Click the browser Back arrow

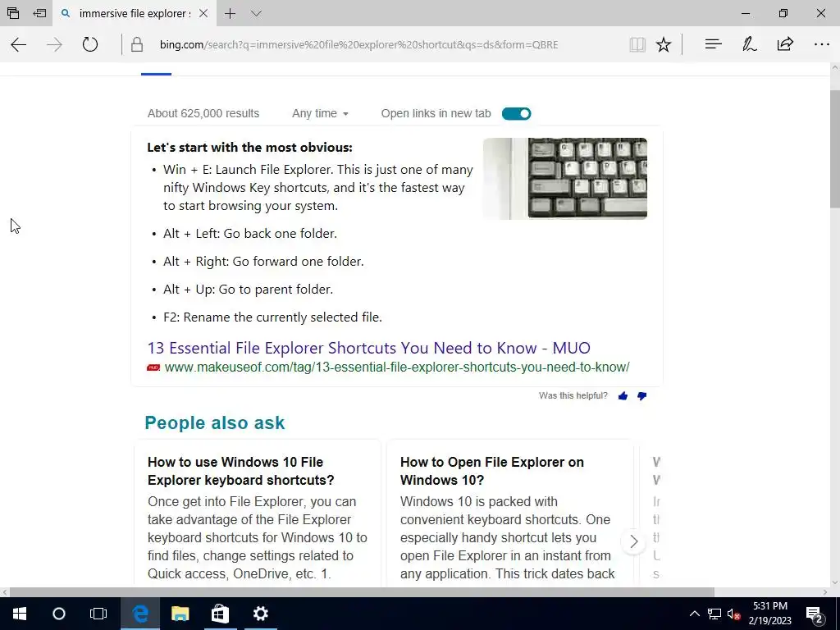pyautogui.click(x=19, y=44)
